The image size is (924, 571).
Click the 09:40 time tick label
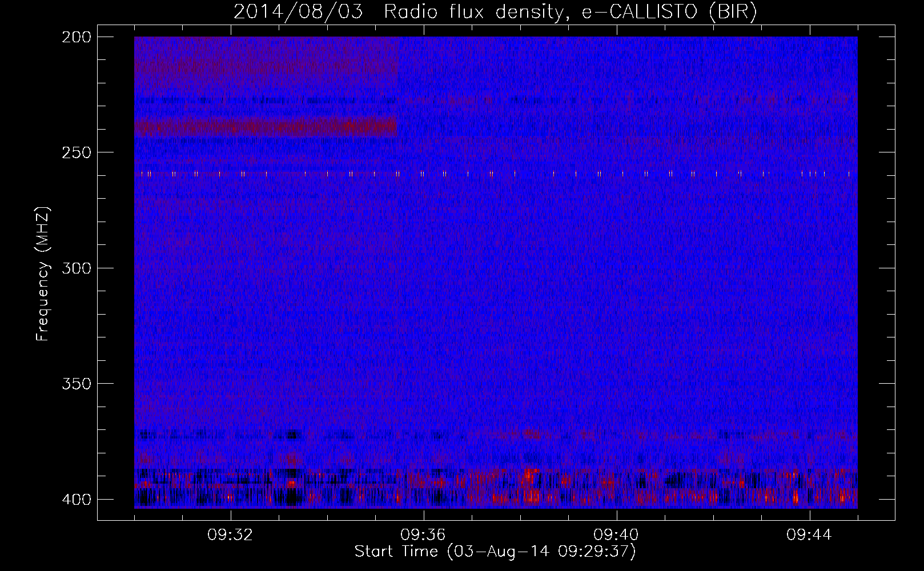tap(616, 535)
